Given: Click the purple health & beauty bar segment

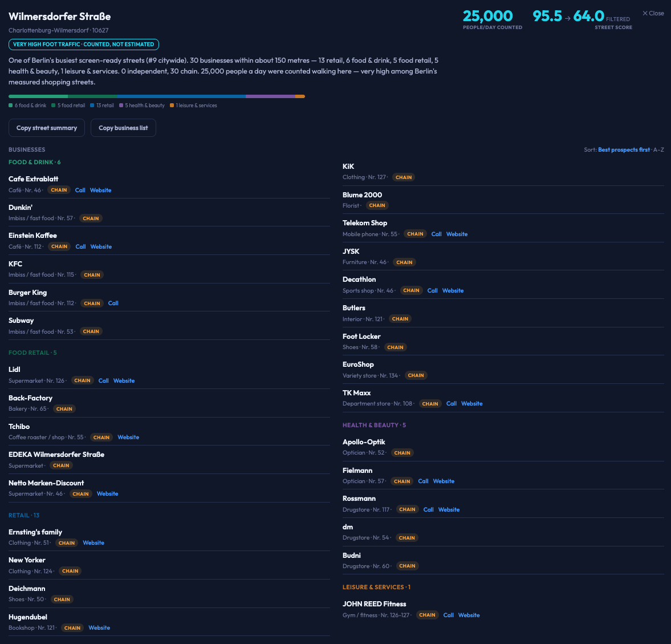Looking at the screenshot, I should 270,96.
